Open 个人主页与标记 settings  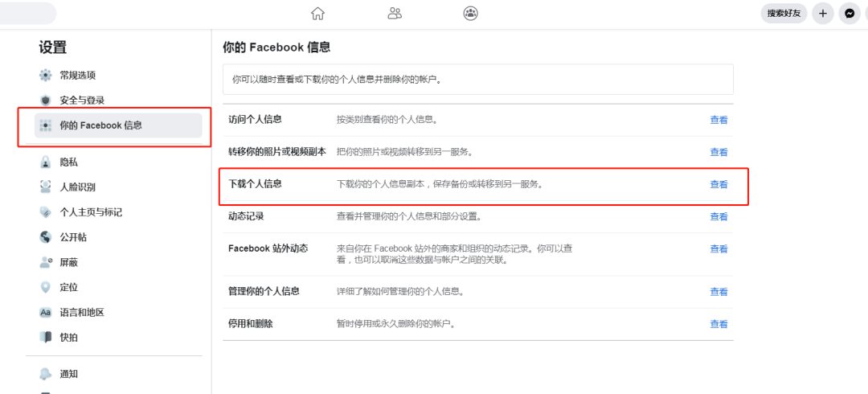(x=91, y=212)
